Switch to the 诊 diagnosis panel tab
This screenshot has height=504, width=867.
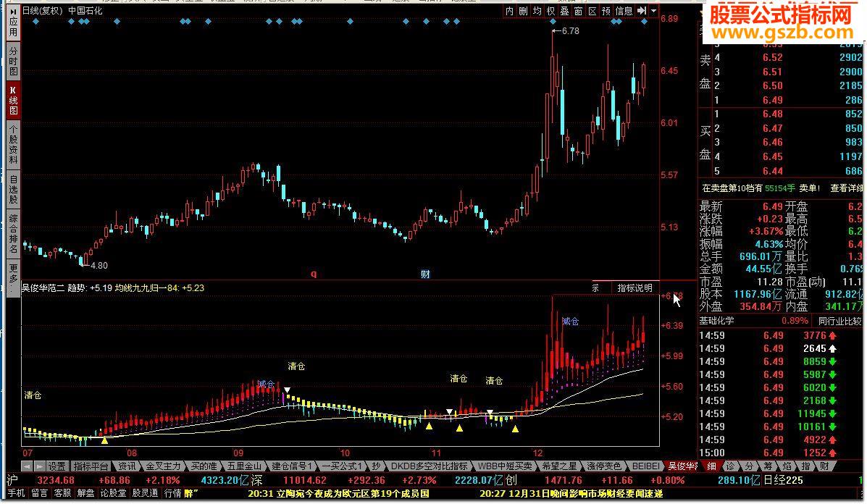click(730, 466)
